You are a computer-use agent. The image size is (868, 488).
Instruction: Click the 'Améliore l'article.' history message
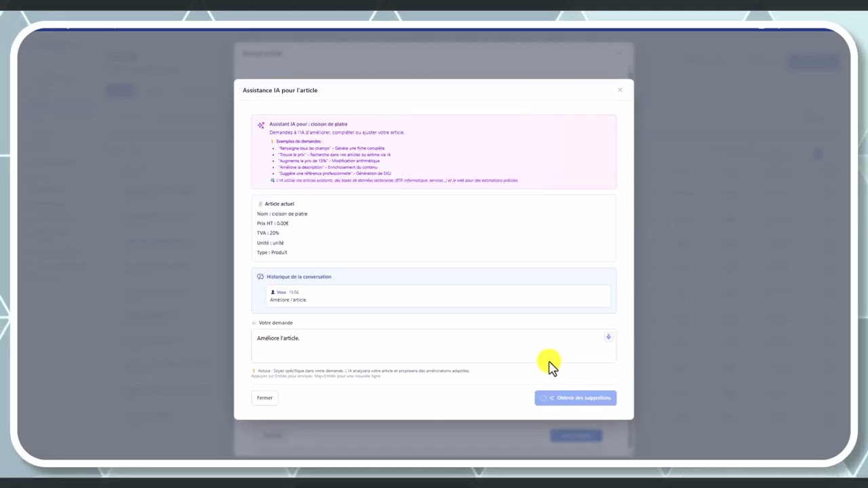pos(288,300)
